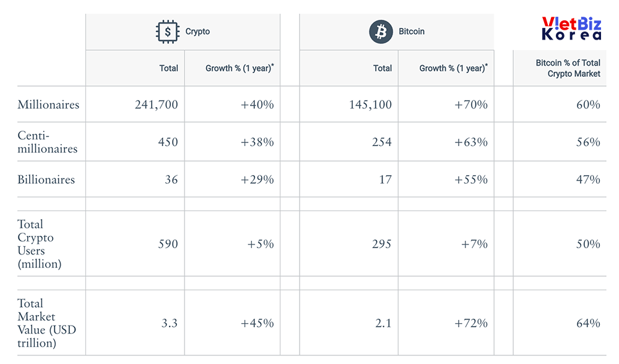Click the 64% market share cell
This screenshot has height=364, width=619.
pos(587,323)
